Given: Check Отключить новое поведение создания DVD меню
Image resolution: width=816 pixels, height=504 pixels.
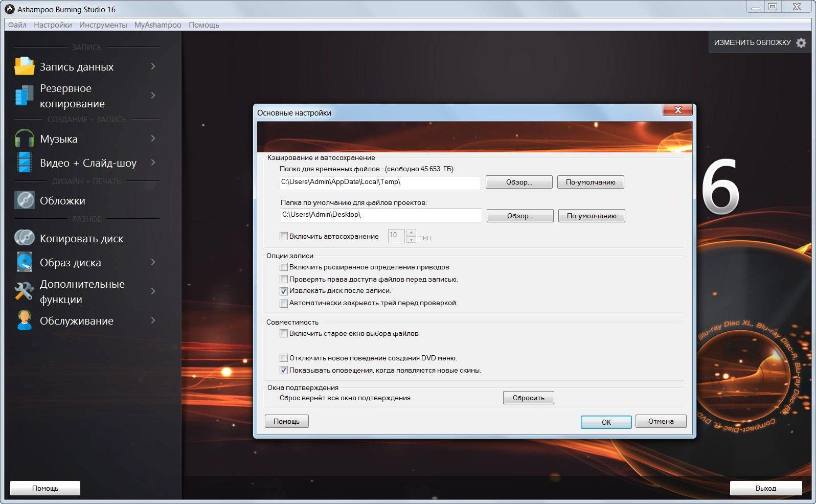Looking at the screenshot, I should 284,358.
